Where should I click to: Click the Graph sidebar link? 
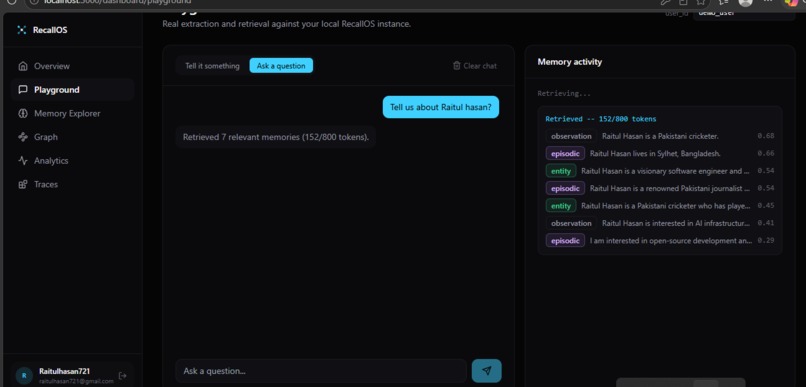[x=72, y=137]
